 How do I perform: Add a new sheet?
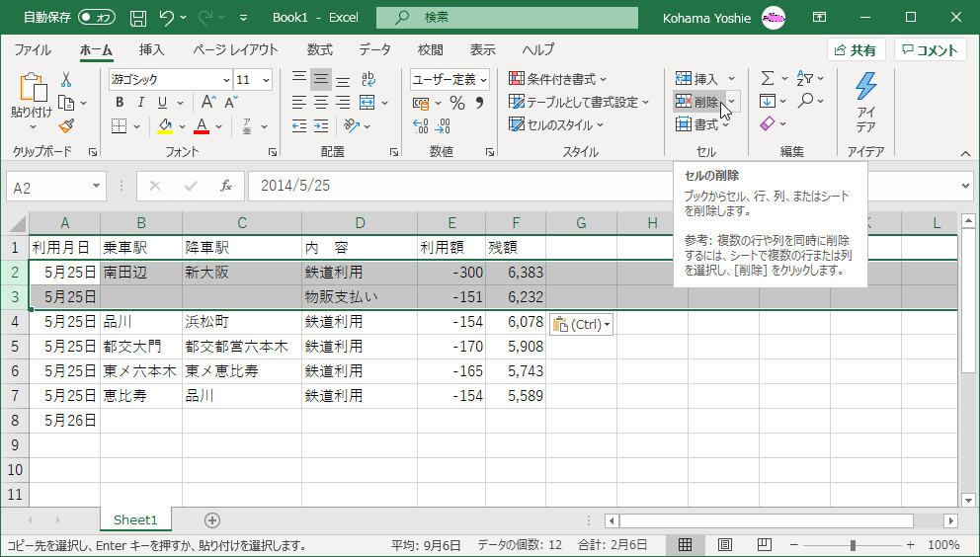point(212,520)
